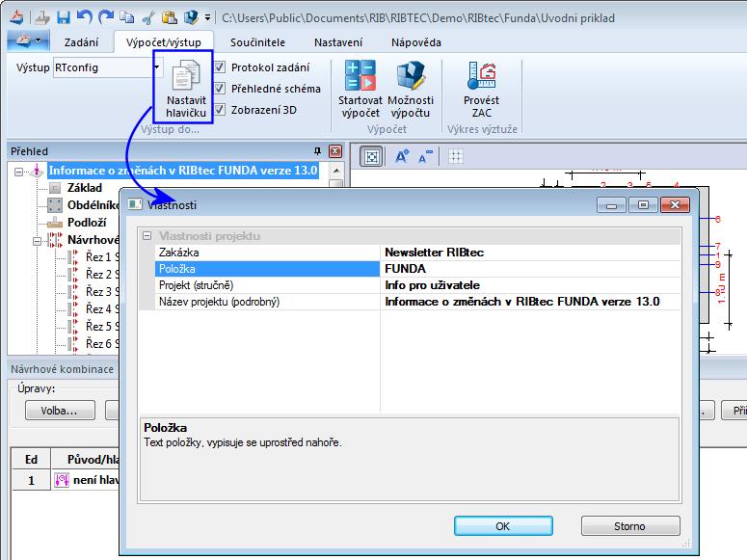Select the Položka property row
747x560 pixels.
coord(267,269)
